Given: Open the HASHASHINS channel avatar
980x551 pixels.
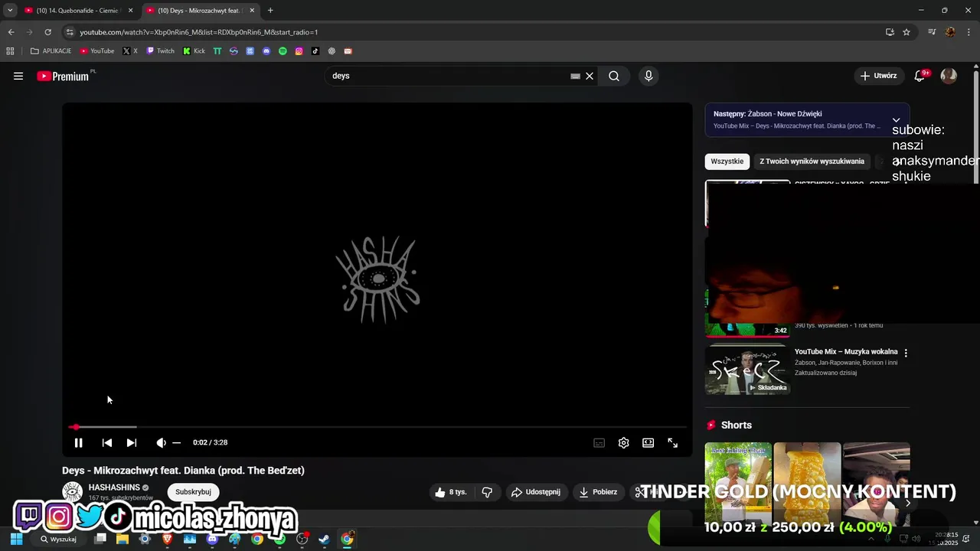Looking at the screenshot, I should [x=72, y=492].
